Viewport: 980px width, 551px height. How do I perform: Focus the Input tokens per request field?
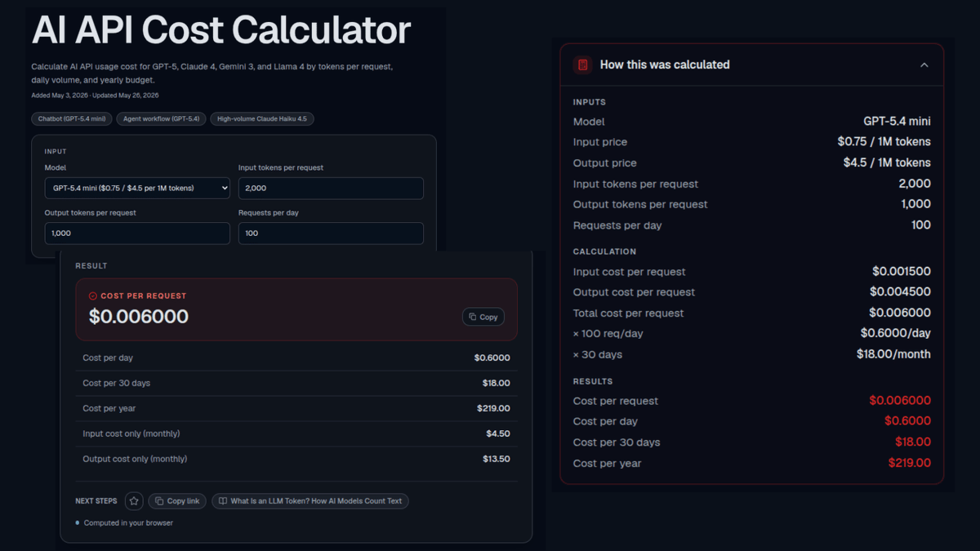331,188
